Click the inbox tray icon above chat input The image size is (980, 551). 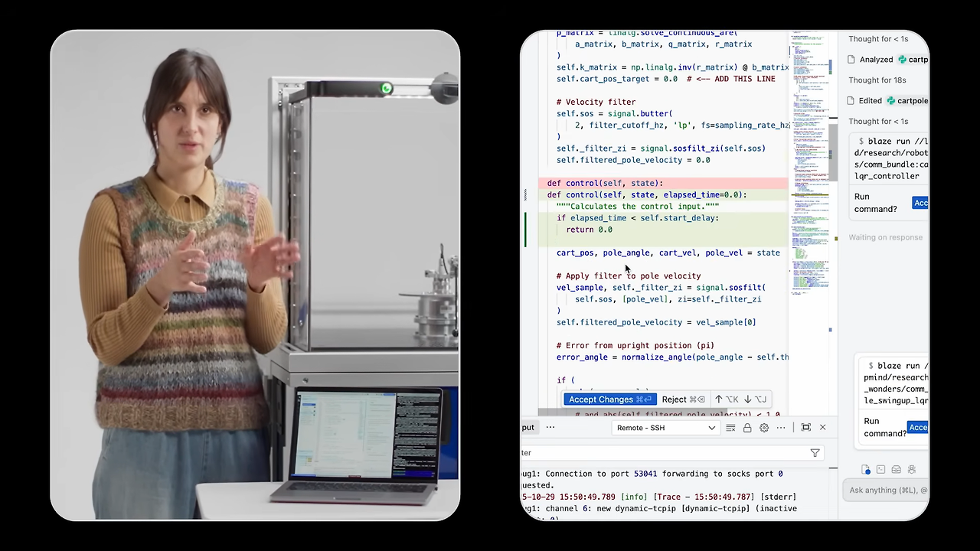pos(896,470)
